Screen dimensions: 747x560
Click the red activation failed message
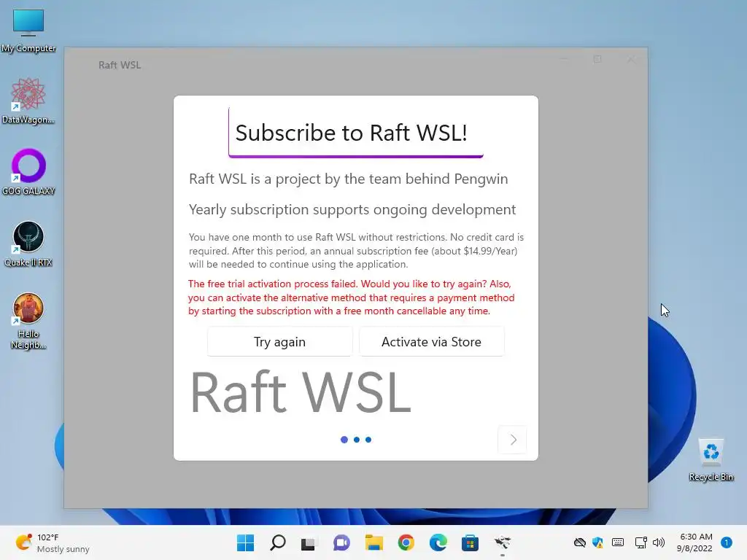click(351, 297)
